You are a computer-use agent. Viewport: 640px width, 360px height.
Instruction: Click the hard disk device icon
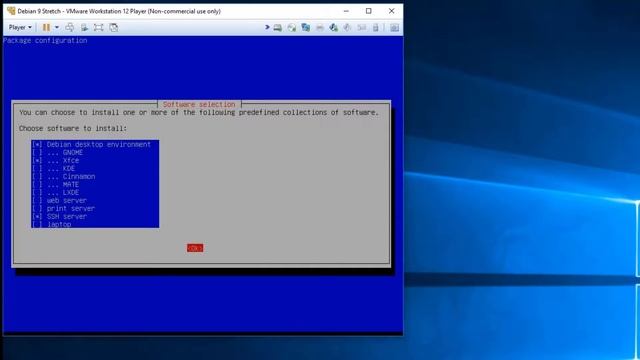click(278, 28)
